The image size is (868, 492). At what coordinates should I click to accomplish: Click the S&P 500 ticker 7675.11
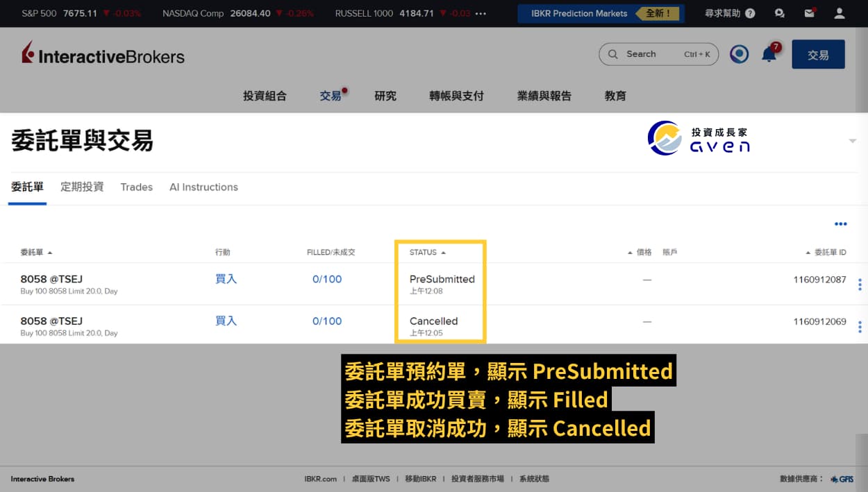[x=81, y=13]
